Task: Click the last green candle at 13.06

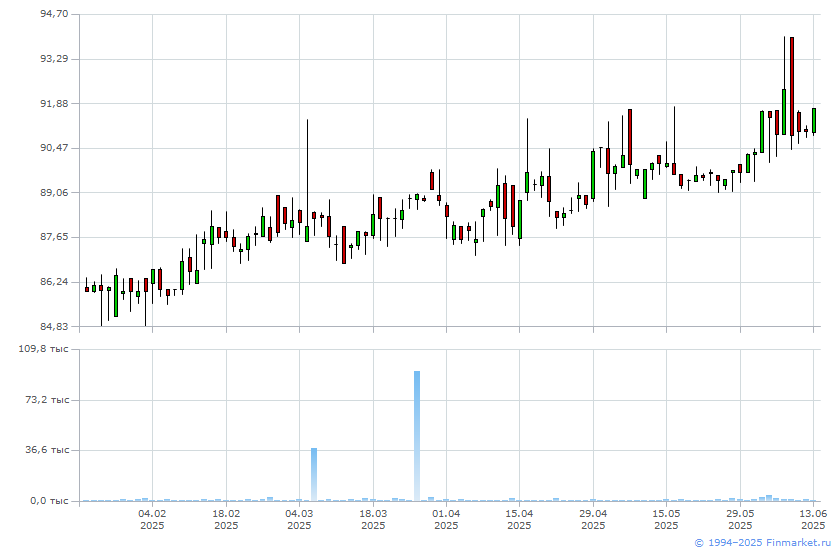Action: (814, 120)
